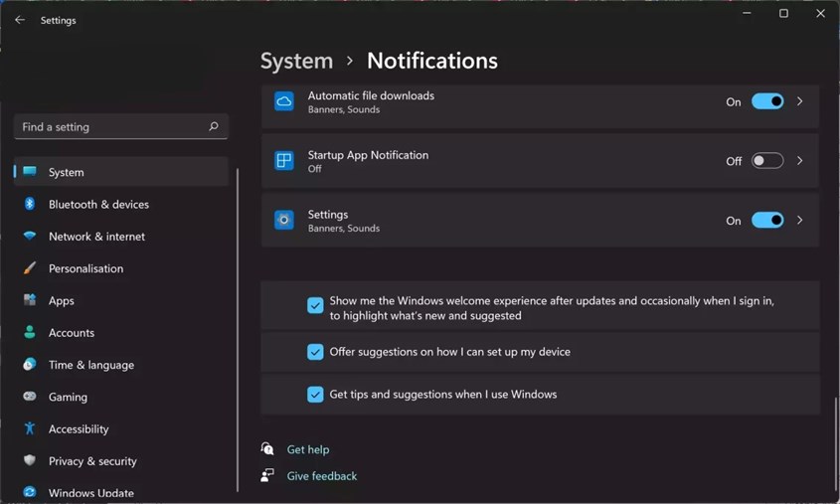
Task: Click the Get help link
Action: coord(308,449)
